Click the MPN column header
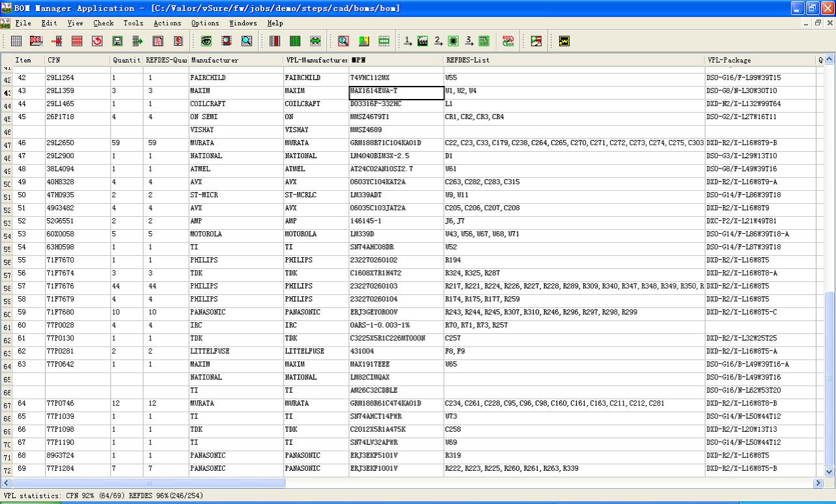Viewport: 836px width, 504px height. click(396, 60)
